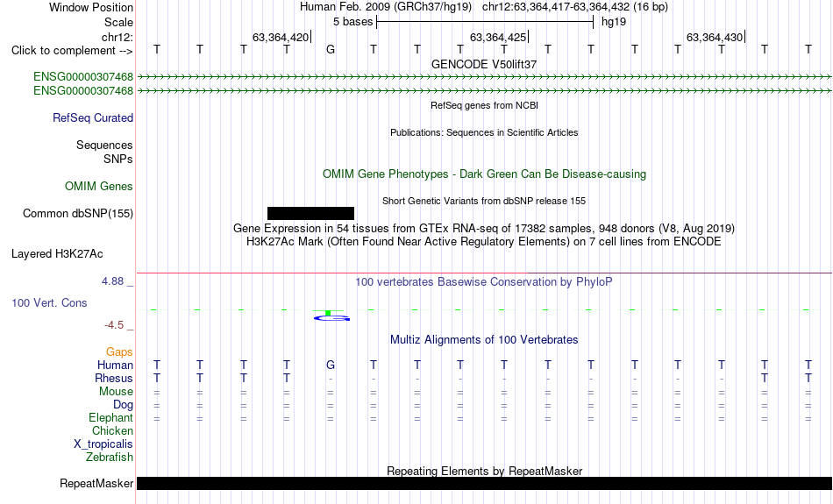Click 'RefSeq genes from NCBI' title

pos(485,105)
